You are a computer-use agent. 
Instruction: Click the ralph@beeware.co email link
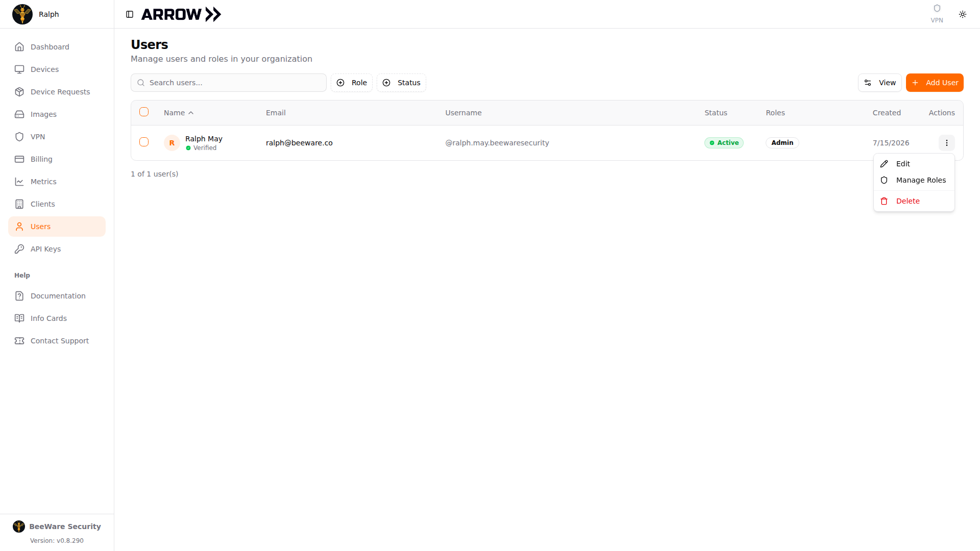click(x=299, y=143)
